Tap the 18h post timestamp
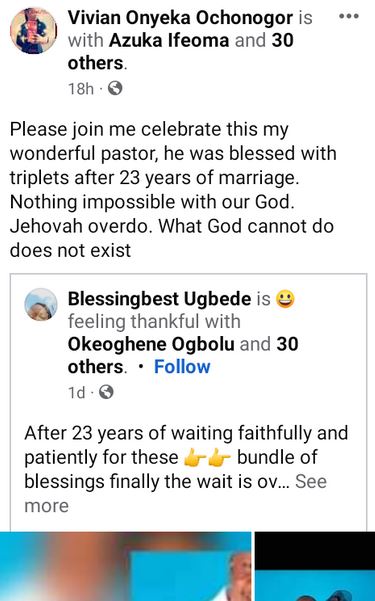The width and height of the screenshot is (375, 601). tap(81, 89)
